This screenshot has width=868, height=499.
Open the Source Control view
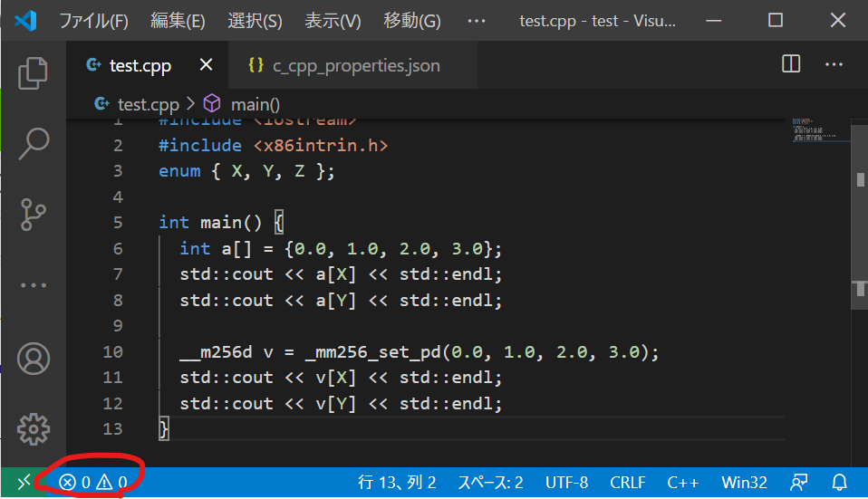click(34, 214)
